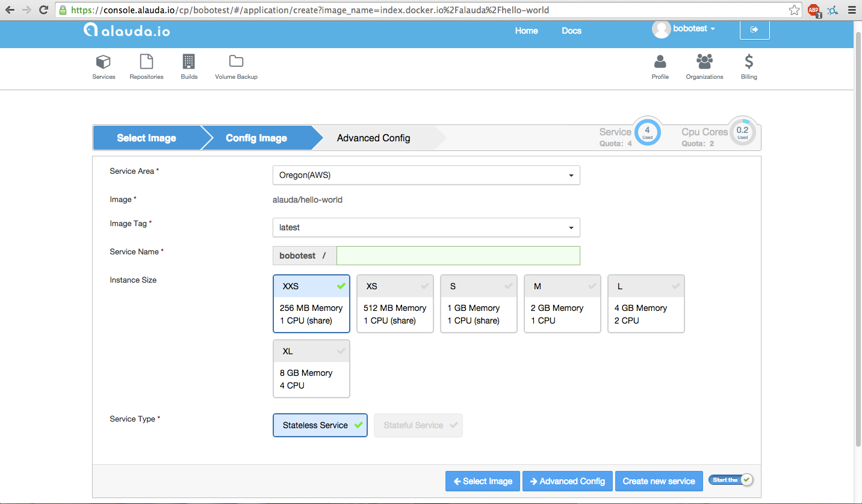Click the bobotest user avatar
The height and width of the screenshot is (504, 862).
[661, 29]
